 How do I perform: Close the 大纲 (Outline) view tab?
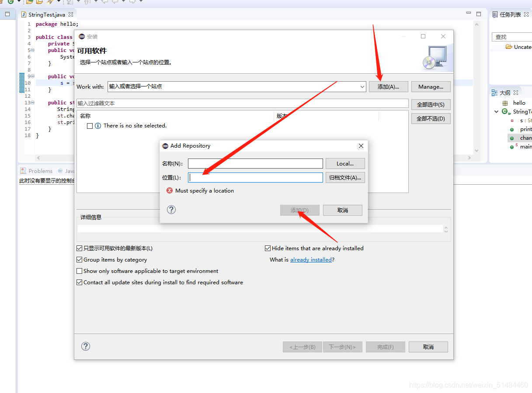[x=516, y=93]
